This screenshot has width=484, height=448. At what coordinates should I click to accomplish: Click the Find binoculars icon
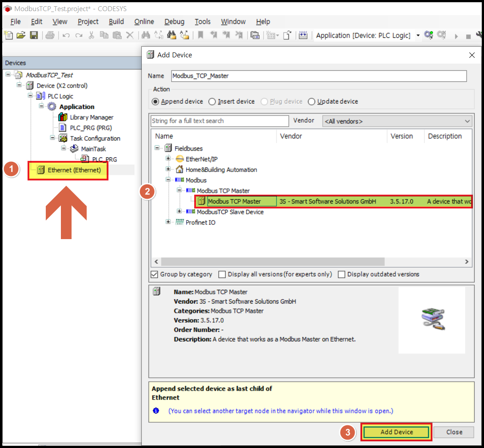[x=146, y=36]
